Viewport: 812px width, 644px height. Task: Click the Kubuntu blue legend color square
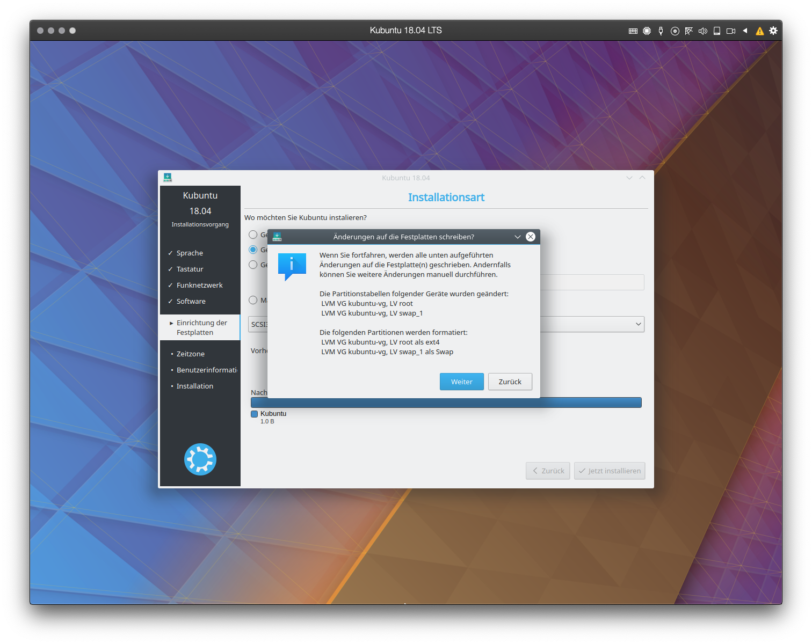[255, 414]
